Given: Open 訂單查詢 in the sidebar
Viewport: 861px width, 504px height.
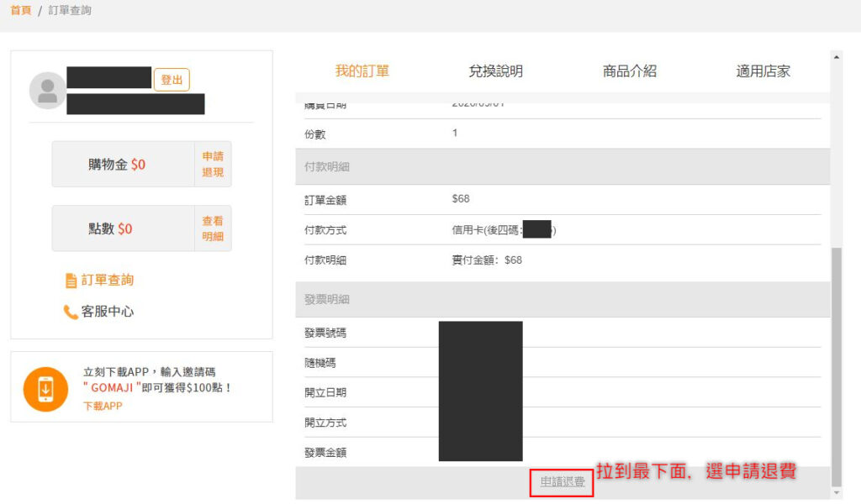Looking at the screenshot, I should pyautogui.click(x=108, y=281).
